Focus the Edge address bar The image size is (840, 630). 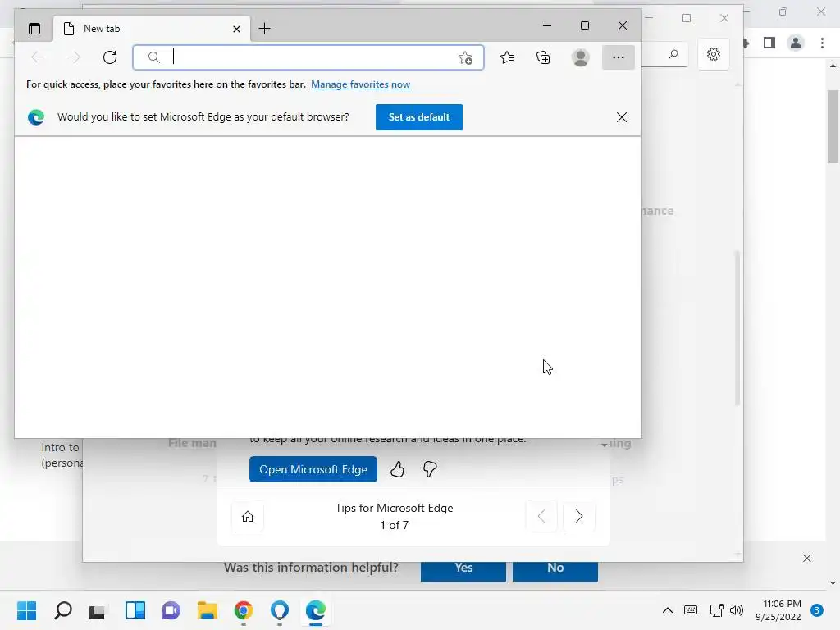[308, 57]
